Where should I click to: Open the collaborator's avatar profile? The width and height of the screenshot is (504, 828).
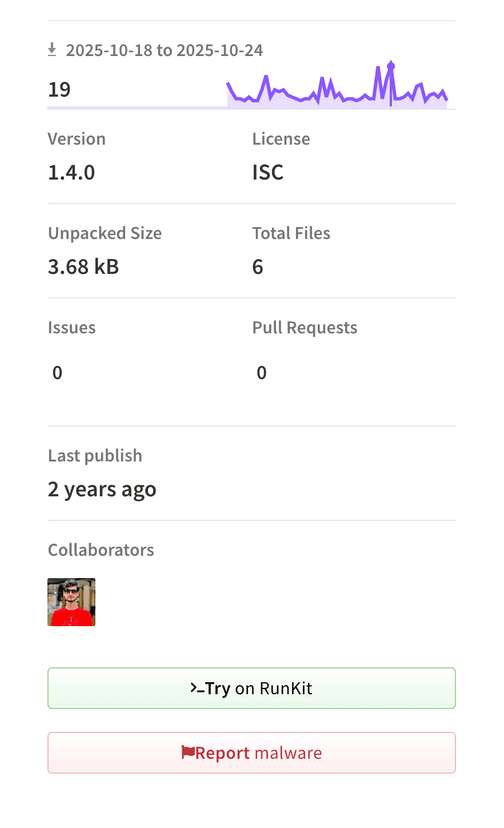tap(71, 602)
